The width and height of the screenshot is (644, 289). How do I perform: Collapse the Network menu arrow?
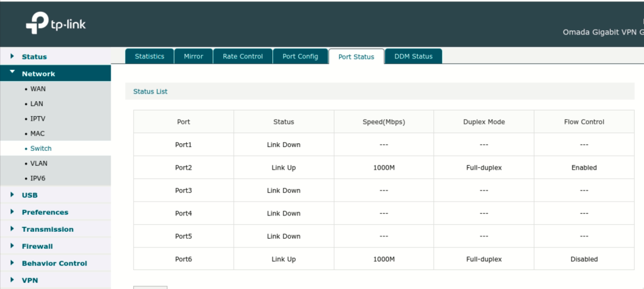click(13, 72)
